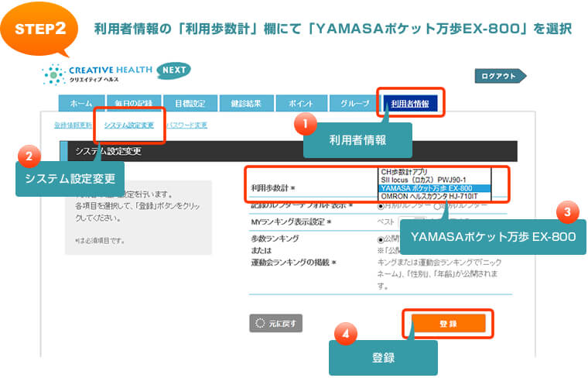The image size is (588, 378).
Task: Select the 月別カレンダー radio button
Action: 381,206
